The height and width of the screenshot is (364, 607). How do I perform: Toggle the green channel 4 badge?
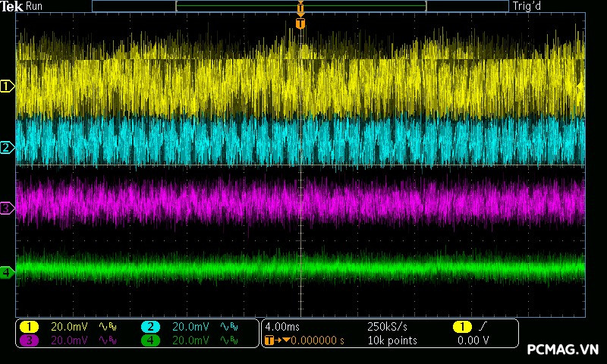pyautogui.click(x=150, y=340)
